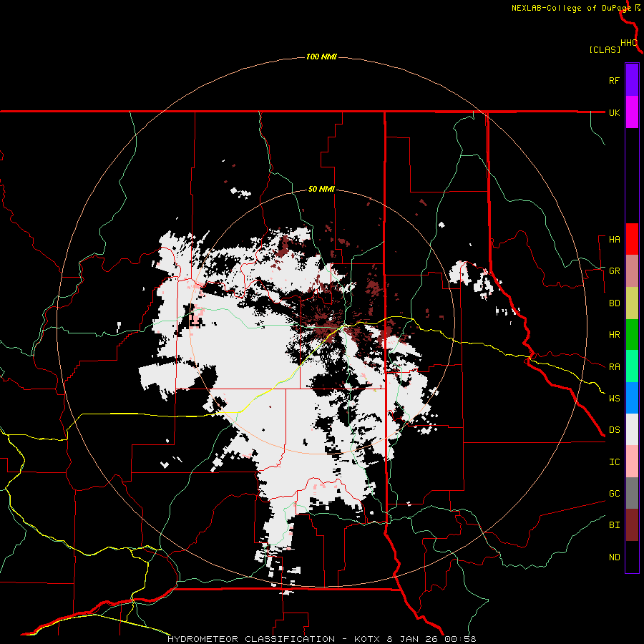The height and width of the screenshot is (644, 644).
Task: Click the 100 NMI range ring label
Action: tap(321, 57)
